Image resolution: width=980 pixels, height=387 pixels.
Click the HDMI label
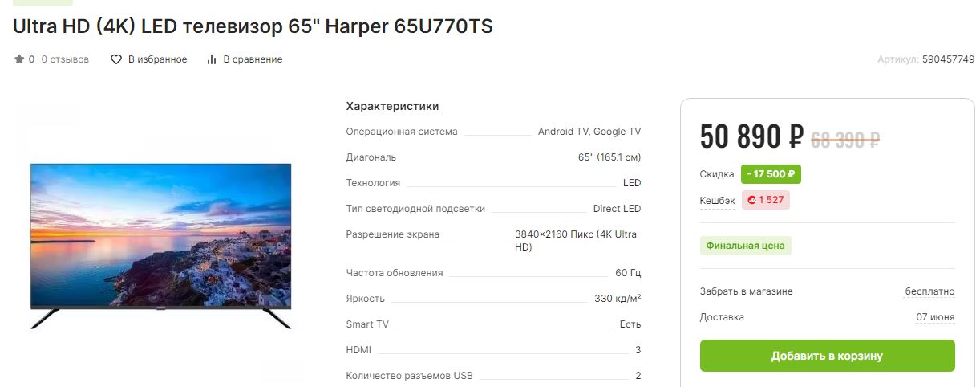coord(358,350)
